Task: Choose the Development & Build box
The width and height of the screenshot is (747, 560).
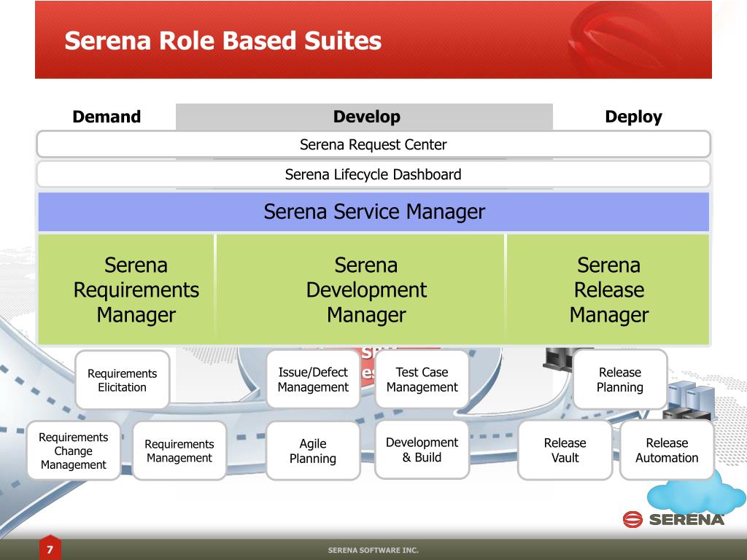Action: tap(422, 449)
